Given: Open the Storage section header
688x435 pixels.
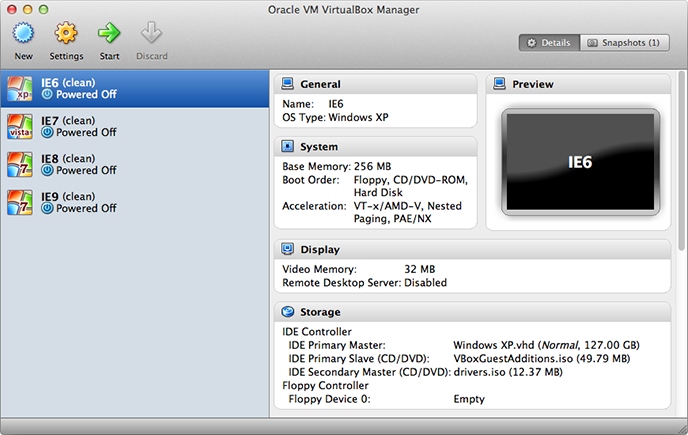Looking at the screenshot, I should click(473, 312).
